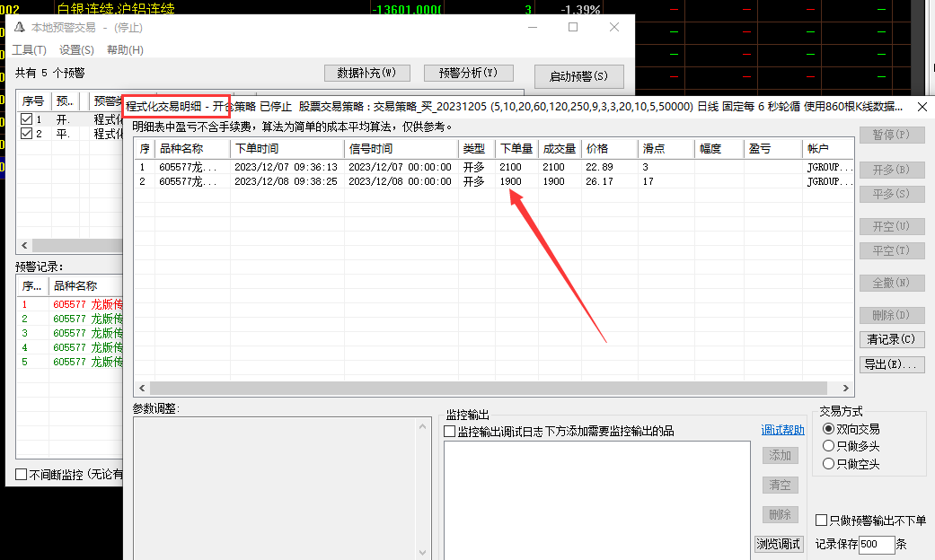Enable the 监控输出调试日志 checkbox
Image resolution: width=935 pixels, height=560 pixels.
coord(450,432)
